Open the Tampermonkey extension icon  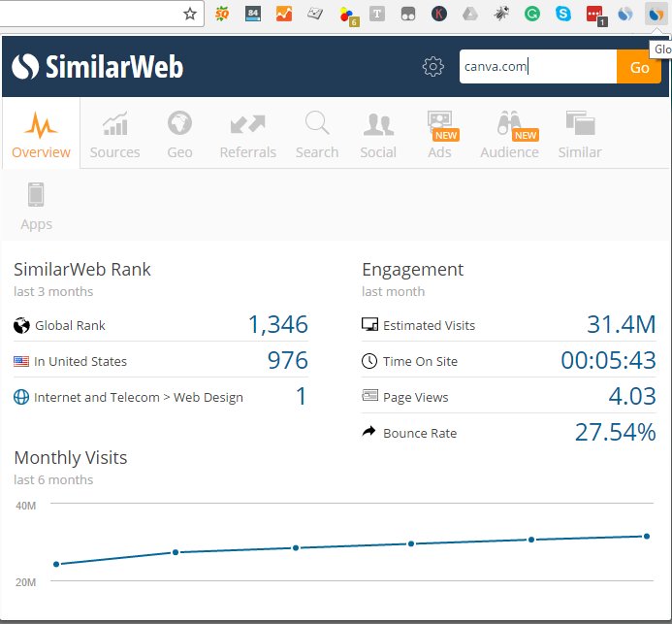(408, 15)
